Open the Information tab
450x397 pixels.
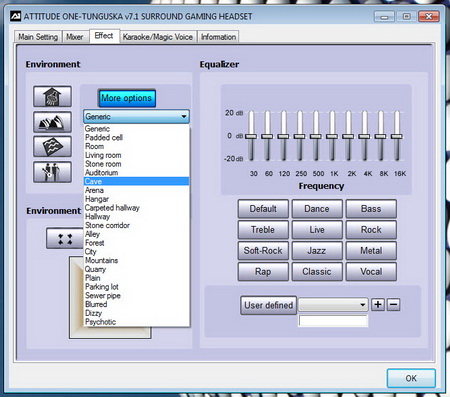pos(218,37)
